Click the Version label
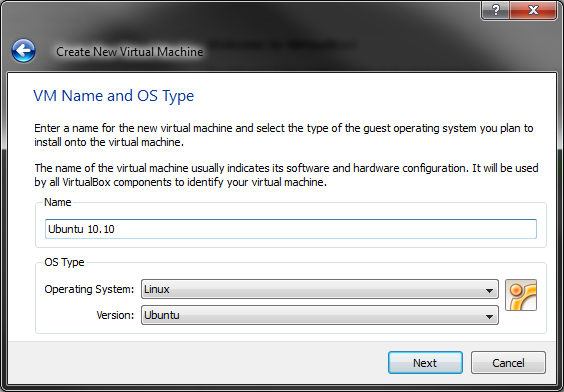The image size is (564, 392). click(115, 315)
